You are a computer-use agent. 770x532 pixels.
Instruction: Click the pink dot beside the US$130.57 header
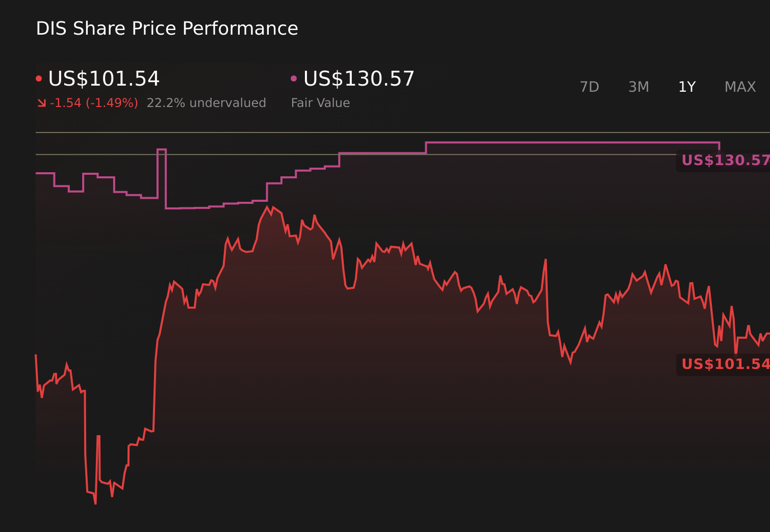294,78
